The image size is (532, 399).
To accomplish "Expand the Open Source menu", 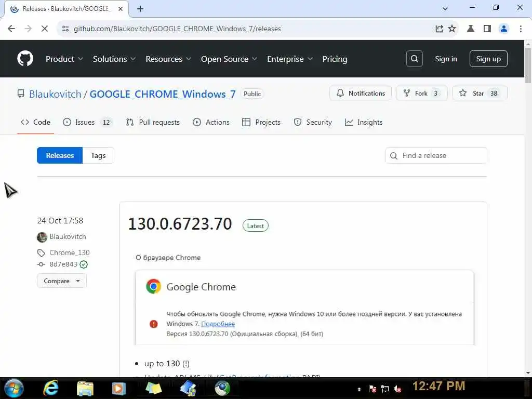I will (x=229, y=59).
